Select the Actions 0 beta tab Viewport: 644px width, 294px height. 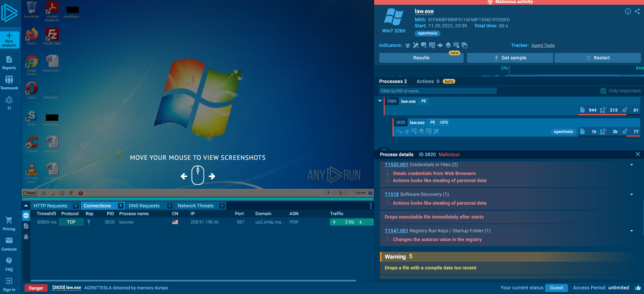436,82
